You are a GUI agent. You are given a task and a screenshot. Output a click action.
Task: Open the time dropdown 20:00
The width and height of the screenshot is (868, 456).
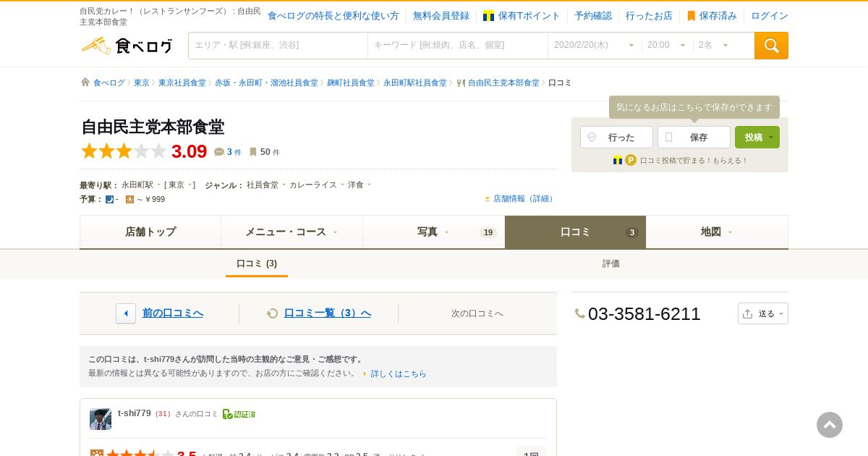667,46
